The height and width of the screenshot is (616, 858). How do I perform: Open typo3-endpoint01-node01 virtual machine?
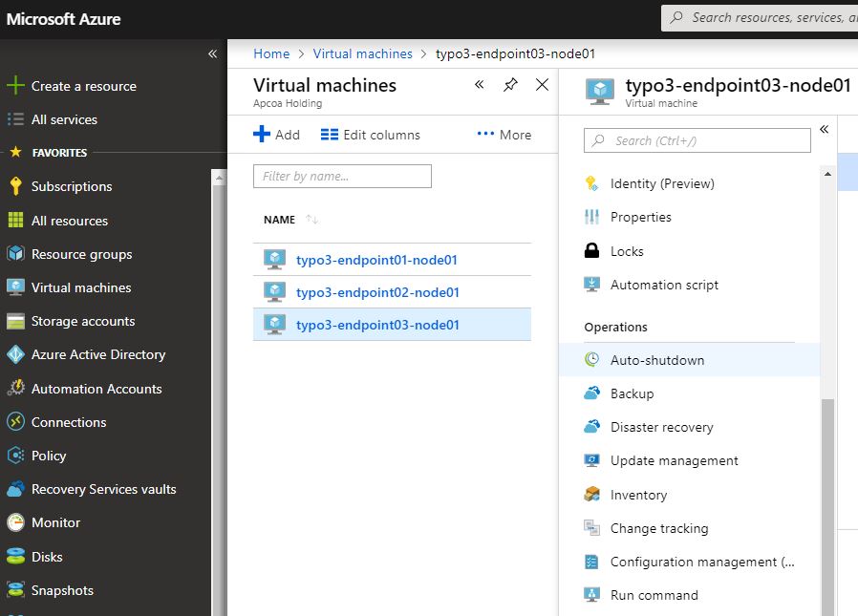pos(376,260)
